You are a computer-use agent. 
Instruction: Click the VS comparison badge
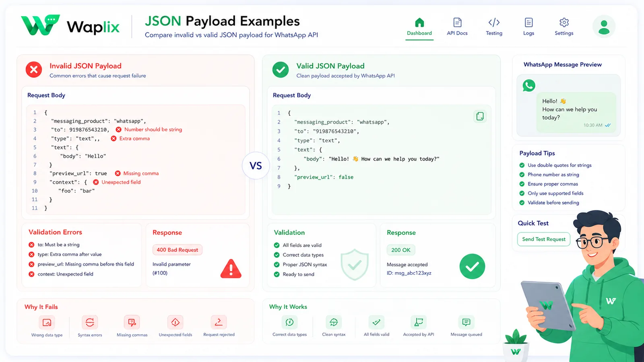tap(256, 166)
